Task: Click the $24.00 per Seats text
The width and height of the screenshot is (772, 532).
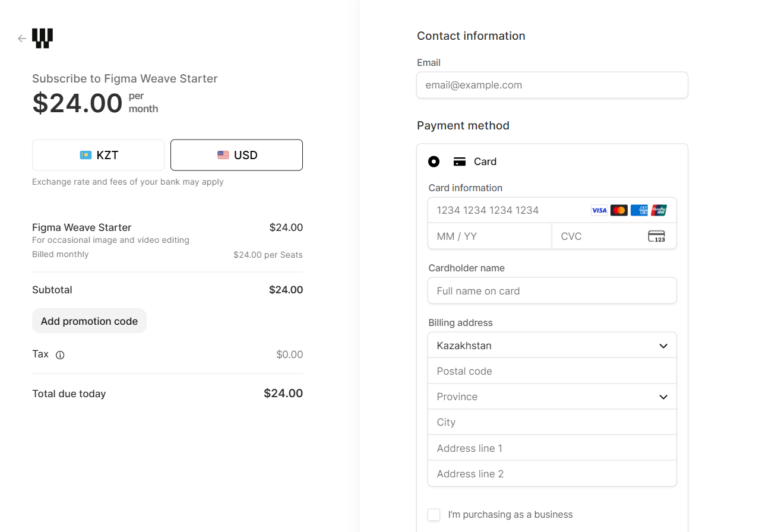Action: click(268, 255)
